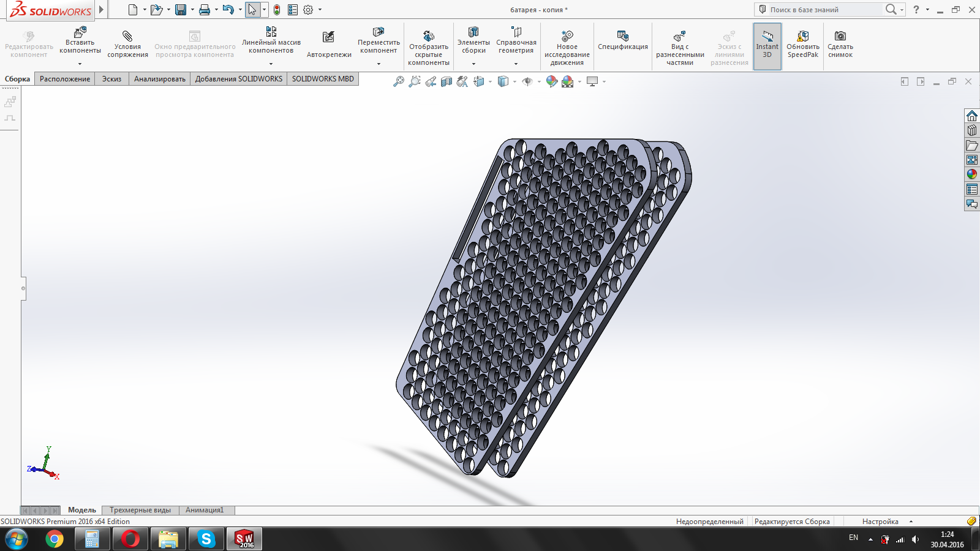Expand the Вставить компоненты dropdown arrow
The height and width of the screenshot is (551, 980).
point(80,64)
